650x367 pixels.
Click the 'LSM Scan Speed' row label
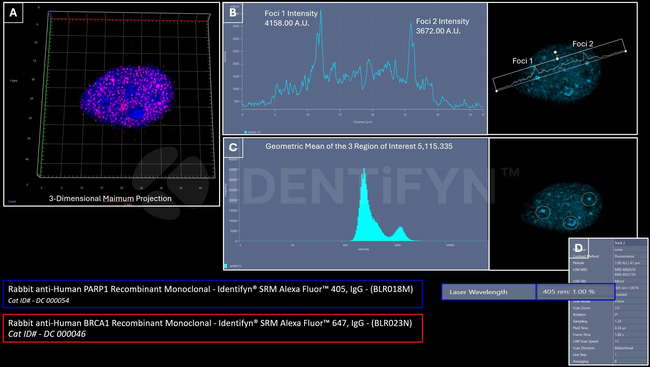click(585, 341)
